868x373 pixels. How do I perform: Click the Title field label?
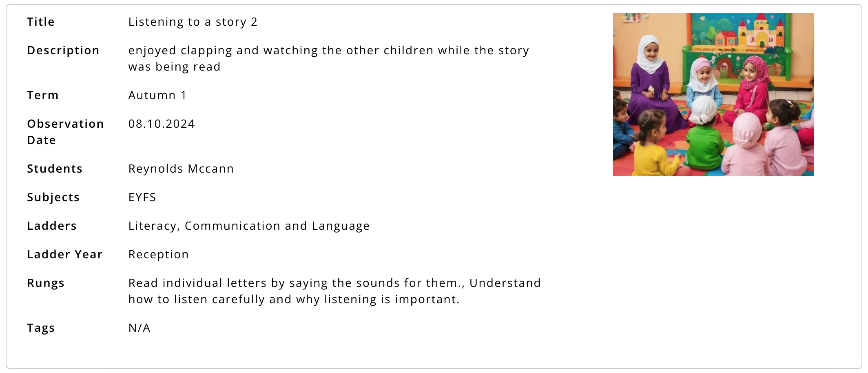41,22
